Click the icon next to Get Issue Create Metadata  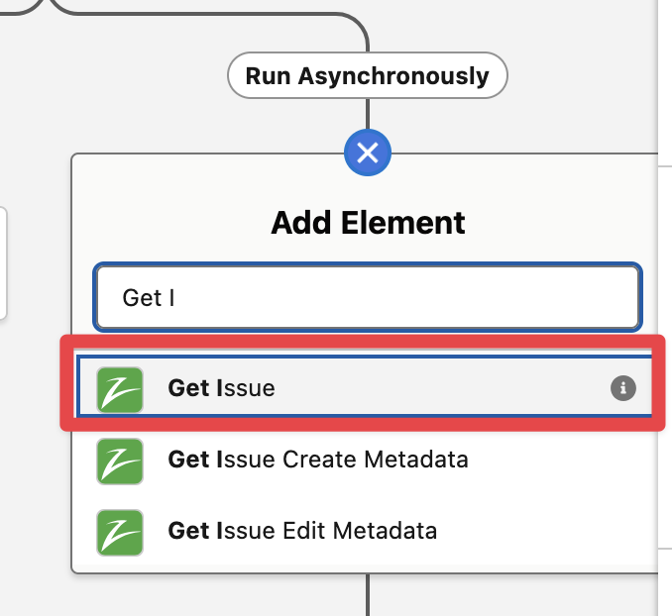coord(120,462)
